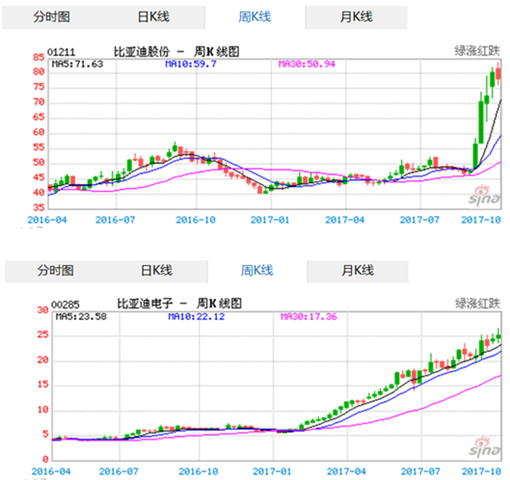The width and height of the screenshot is (510, 480).
Task: Select 周K线 tab above 比亚迪股份 chart
Action: 255,17
